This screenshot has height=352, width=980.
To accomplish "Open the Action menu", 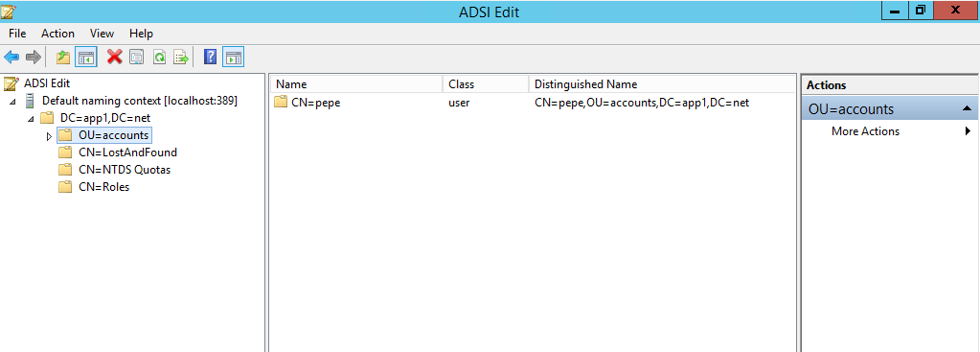I will 57,34.
